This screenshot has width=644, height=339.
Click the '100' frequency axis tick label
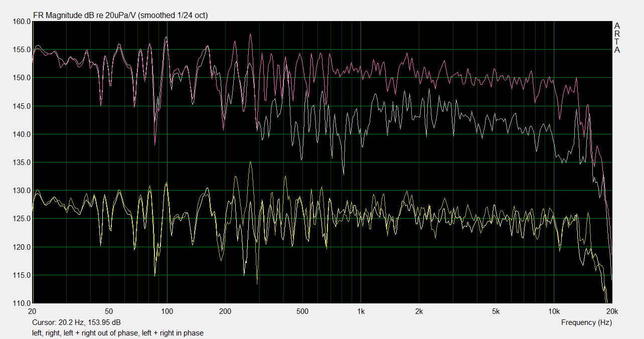(167, 311)
